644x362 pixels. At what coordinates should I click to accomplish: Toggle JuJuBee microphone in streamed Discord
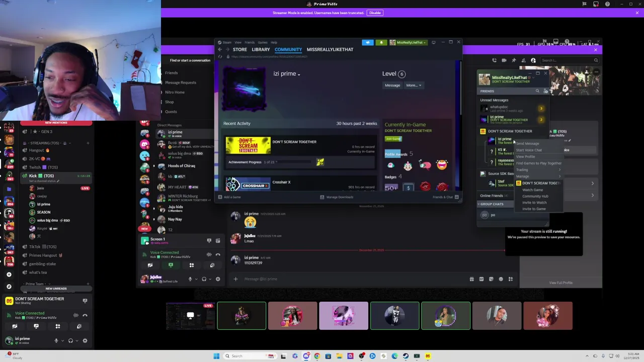(x=190, y=279)
